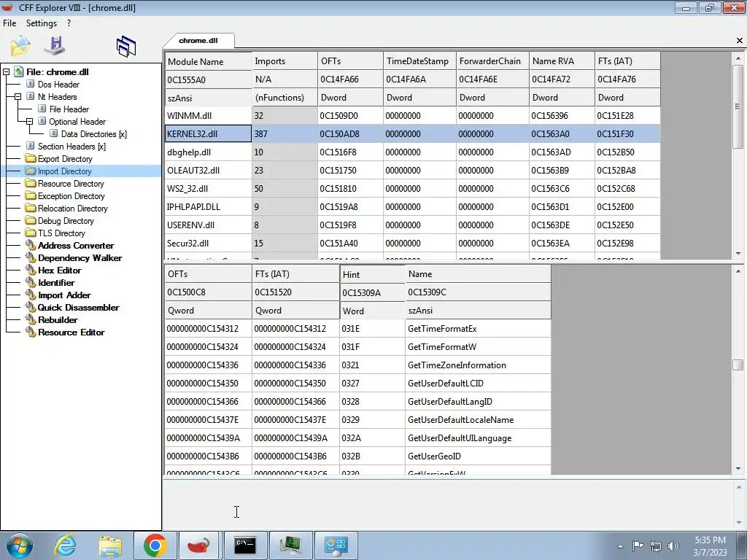Open Internet Explorer from taskbar

(65, 545)
